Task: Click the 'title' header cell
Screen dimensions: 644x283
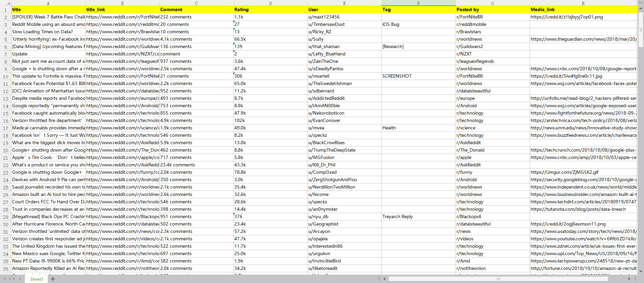Action: (x=48, y=9)
